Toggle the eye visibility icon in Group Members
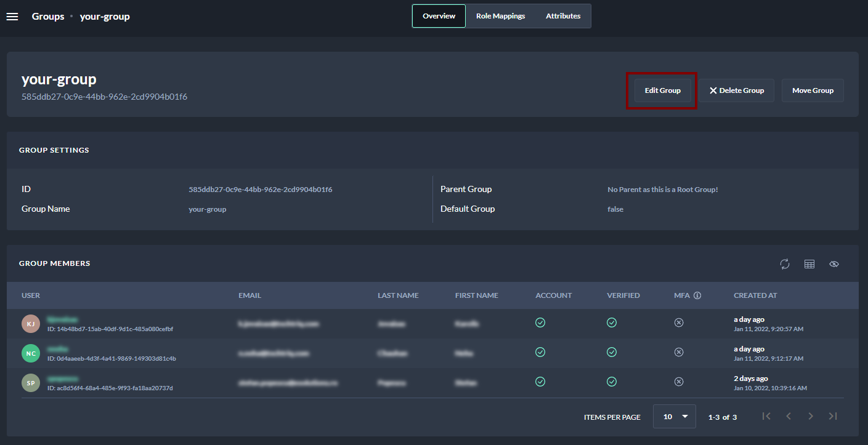 point(834,264)
